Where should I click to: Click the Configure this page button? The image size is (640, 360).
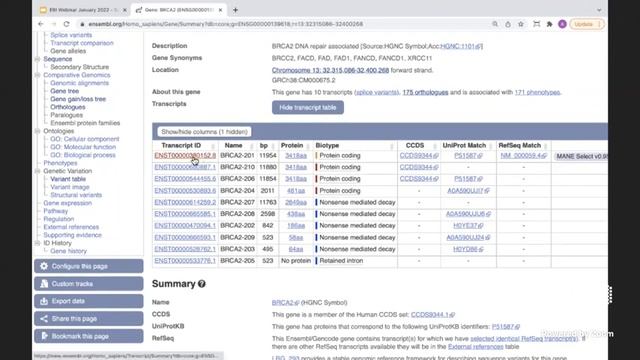pos(89,266)
